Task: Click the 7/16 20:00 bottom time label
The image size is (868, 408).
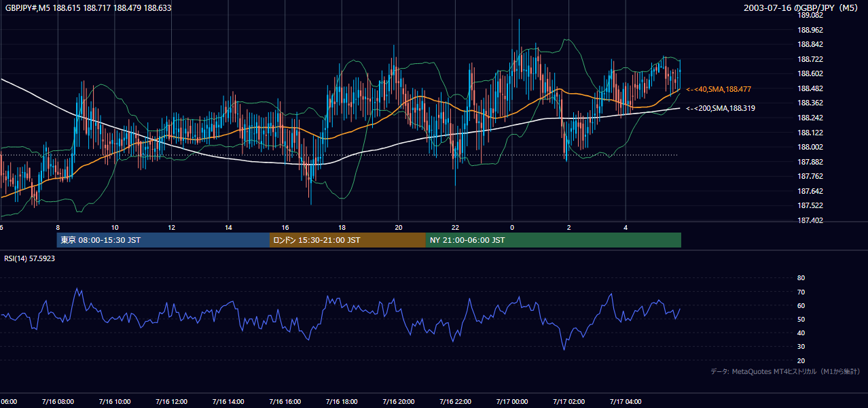Action: (x=399, y=402)
